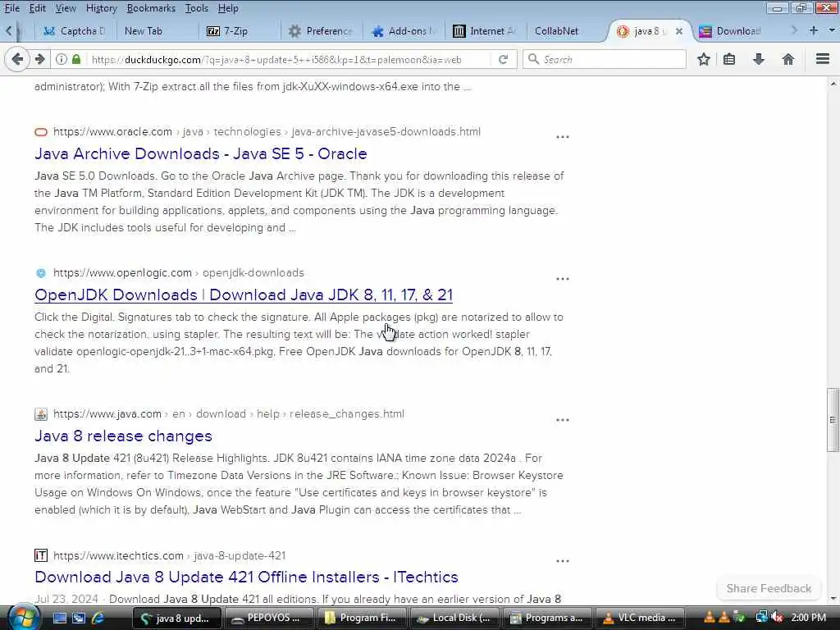Click Show Desktop quick launch icon
Viewport: 840px width, 630px height.
(x=59, y=619)
